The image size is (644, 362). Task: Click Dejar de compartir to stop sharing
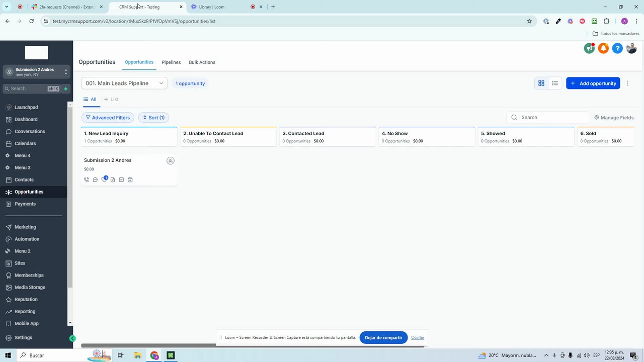(383, 338)
